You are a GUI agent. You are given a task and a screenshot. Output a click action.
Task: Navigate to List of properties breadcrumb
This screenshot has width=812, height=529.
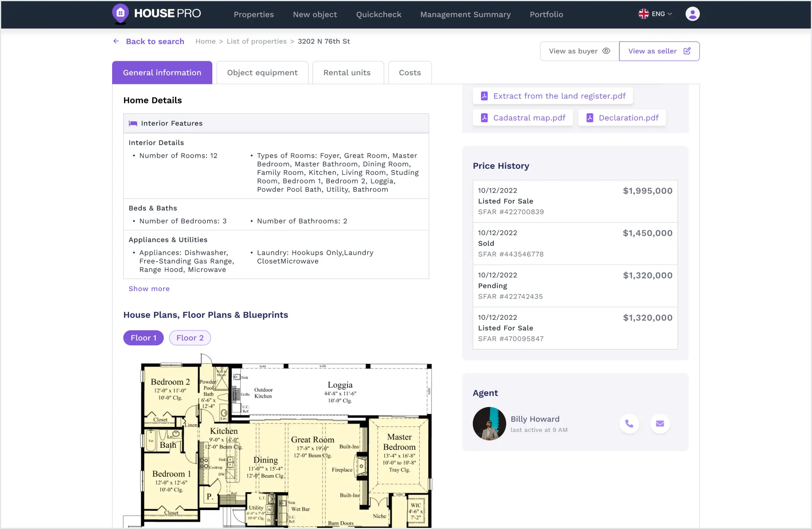pos(256,41)
